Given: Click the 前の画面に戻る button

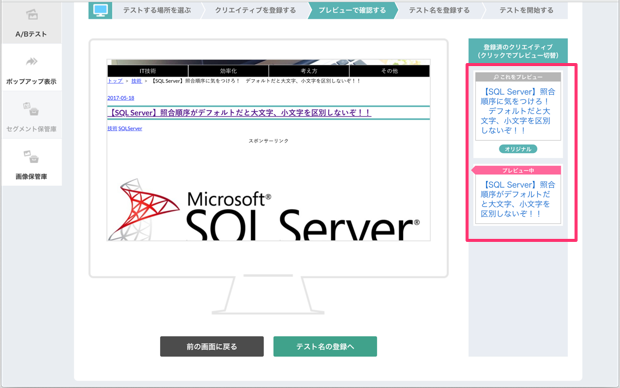Looking at the screenshot, I should tap(212, 346).
